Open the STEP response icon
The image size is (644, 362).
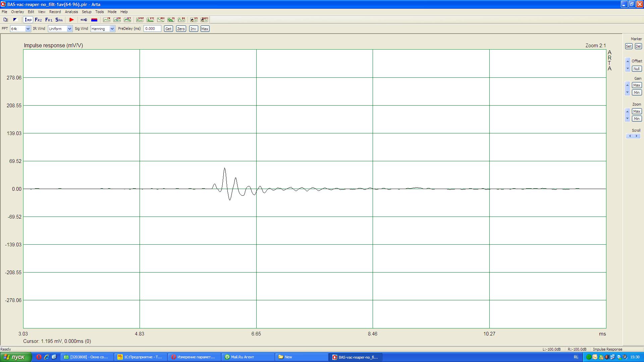pyautogui.click(x=140, y=20)
